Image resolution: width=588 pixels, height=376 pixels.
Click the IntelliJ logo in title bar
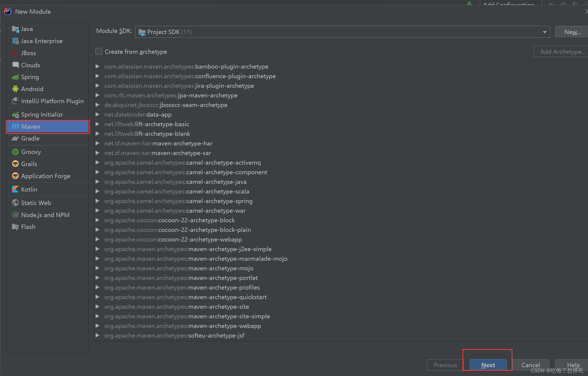[7, 12]
